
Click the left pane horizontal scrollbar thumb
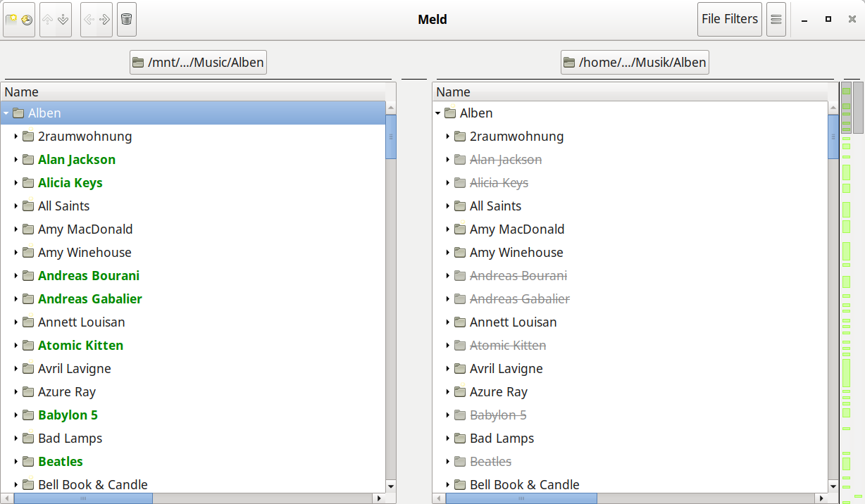pos(83,498)
